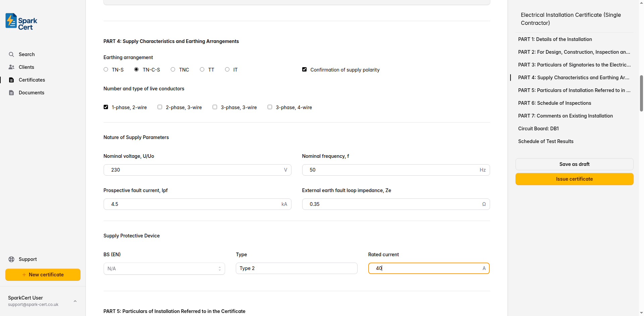Viewport: 644px width, 316px height.
Task: Open Schedule of Test Results section
Action: point(546,141)
